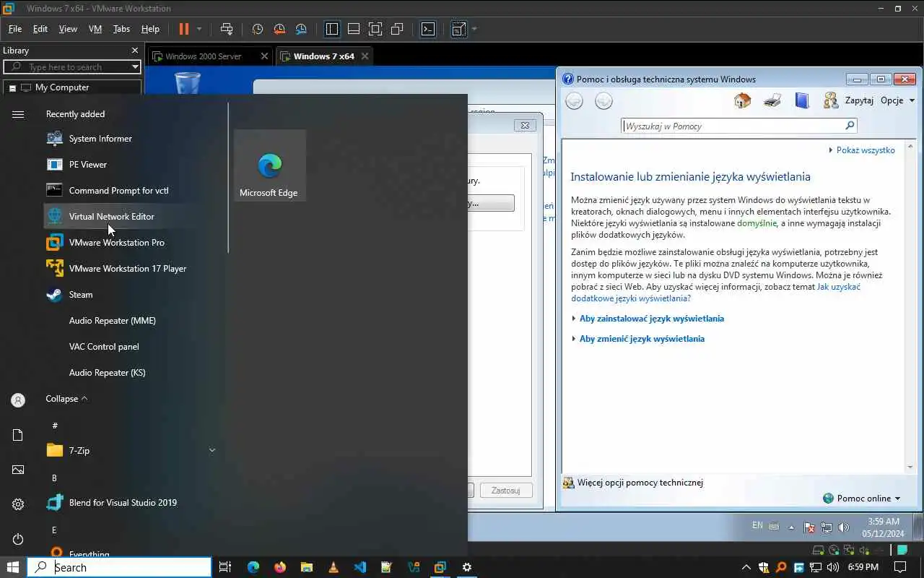Click the Zastosuj button
924x578 pixels.
[505, 491]
